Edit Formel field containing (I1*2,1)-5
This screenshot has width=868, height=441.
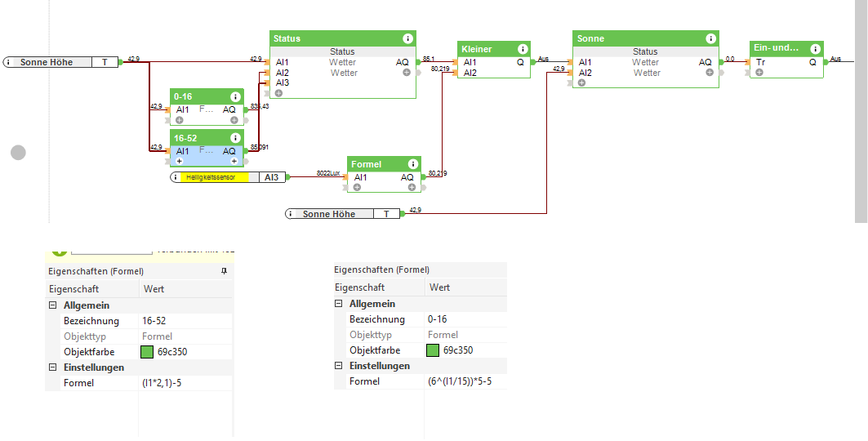tap(186, 383)
